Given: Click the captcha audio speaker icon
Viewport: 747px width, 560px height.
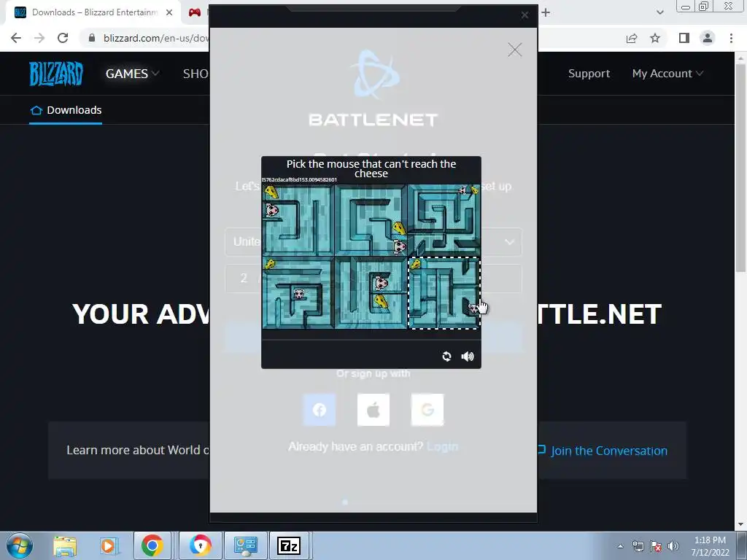Looking at the screenshot, I should click(x=468, y=356).
